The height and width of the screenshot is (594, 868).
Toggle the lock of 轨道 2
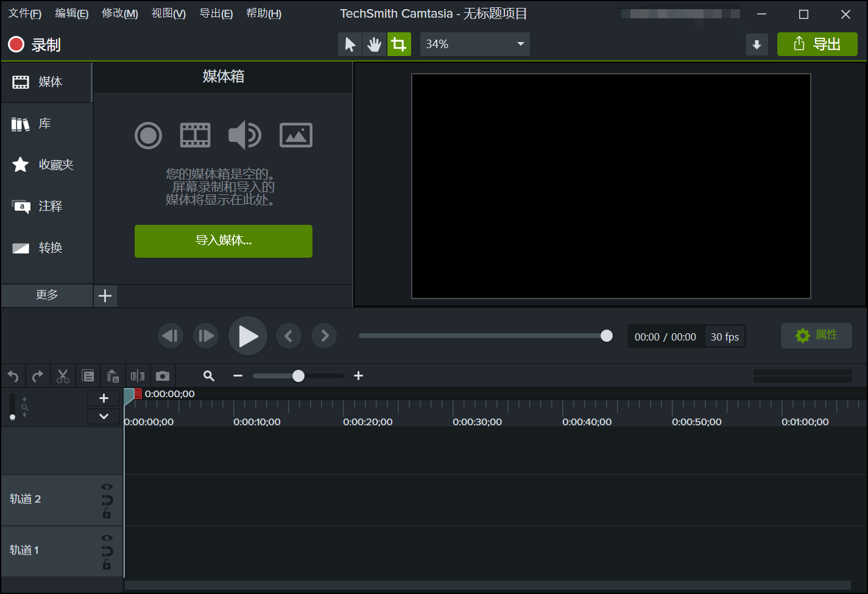pyautogui.click(x=107, y=514)
